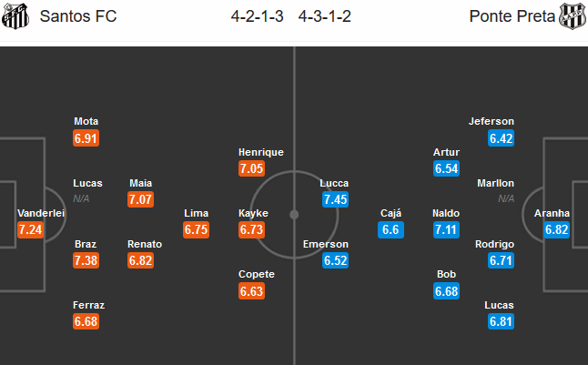This screenshot has height=365, width=588.
Task: Select Lucca's 7.45 rating badge
Action: click(x=335, y=199)
